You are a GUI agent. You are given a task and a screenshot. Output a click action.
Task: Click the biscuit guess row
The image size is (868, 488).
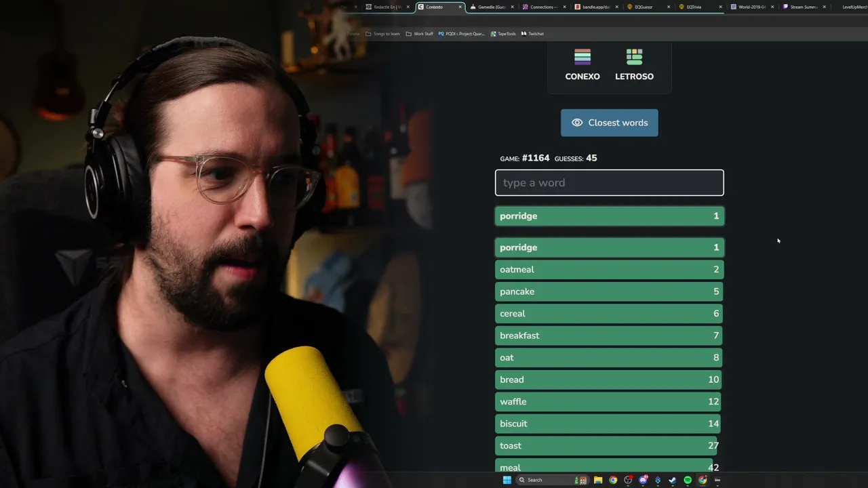[608, 424]
